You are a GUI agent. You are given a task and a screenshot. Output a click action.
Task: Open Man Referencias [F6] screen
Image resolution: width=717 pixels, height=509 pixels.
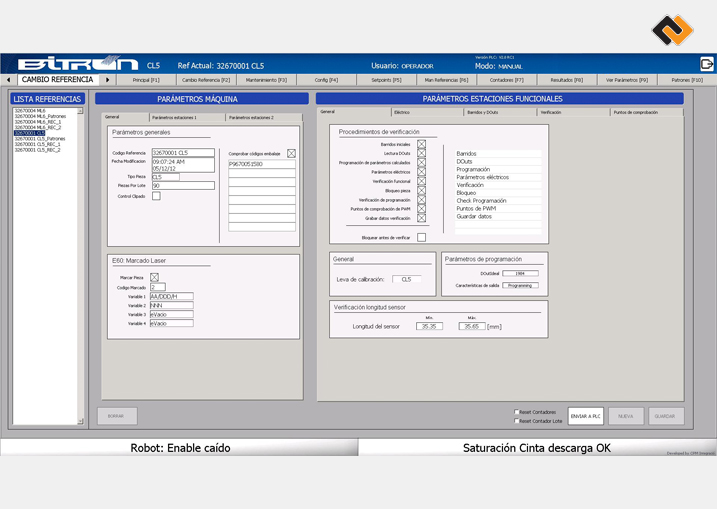pos(446,80)
